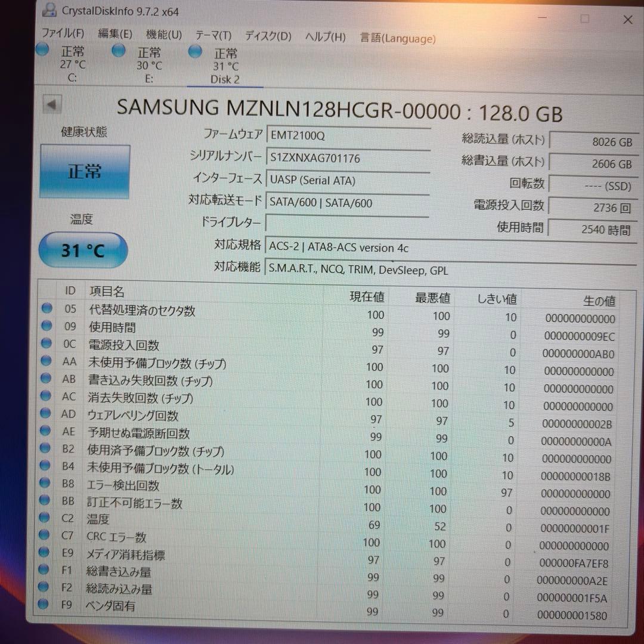Select the CRC エラー数 row name

[x=116, y=537]
